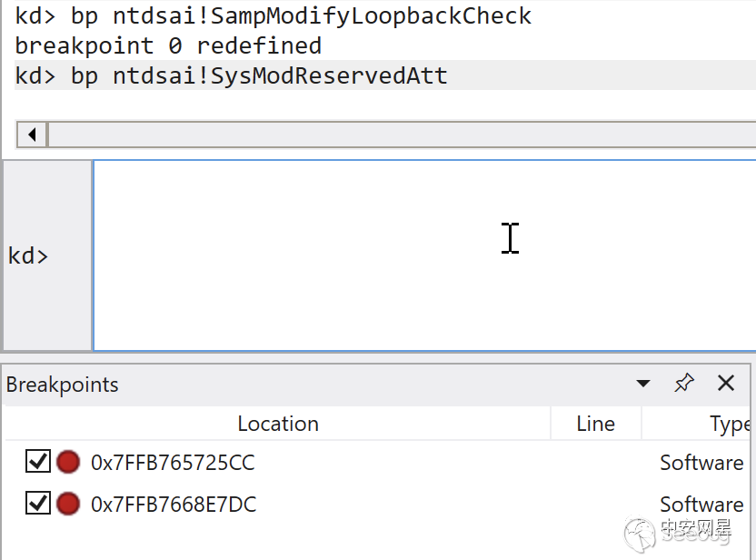Click the bp ntdsai!SysModReservedAtt command line
756x560 pixels.
(231, 75)
